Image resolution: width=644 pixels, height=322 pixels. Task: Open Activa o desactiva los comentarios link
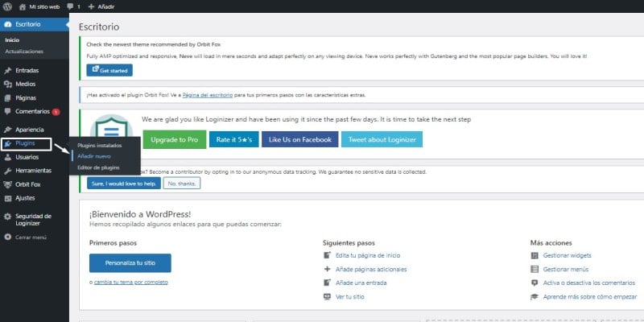pyautogui.click(x=589, y=283)
